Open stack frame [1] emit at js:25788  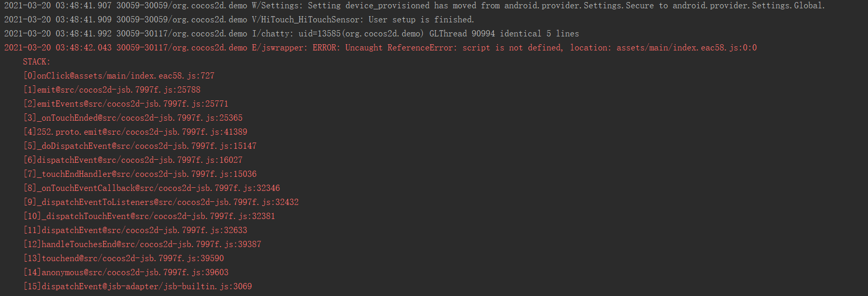point(112,90)
